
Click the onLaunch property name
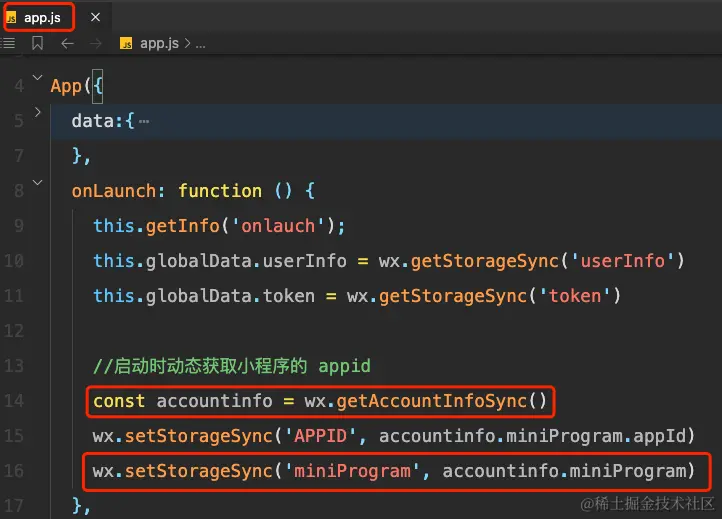click(x=113, y=191)
